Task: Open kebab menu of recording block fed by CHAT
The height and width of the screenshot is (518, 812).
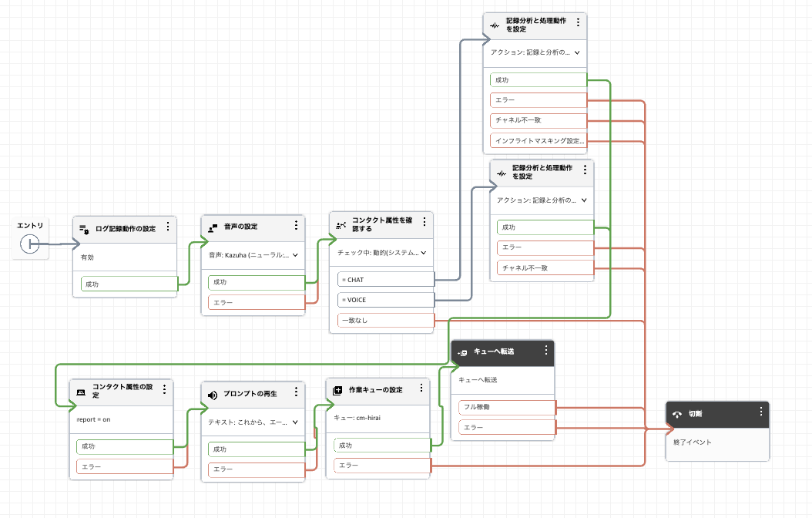Action: (x=579, y=22)
